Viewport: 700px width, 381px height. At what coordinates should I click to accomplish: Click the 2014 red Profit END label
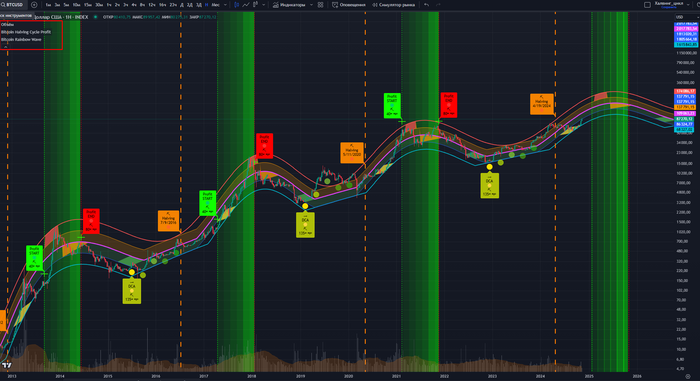[91, 221]
